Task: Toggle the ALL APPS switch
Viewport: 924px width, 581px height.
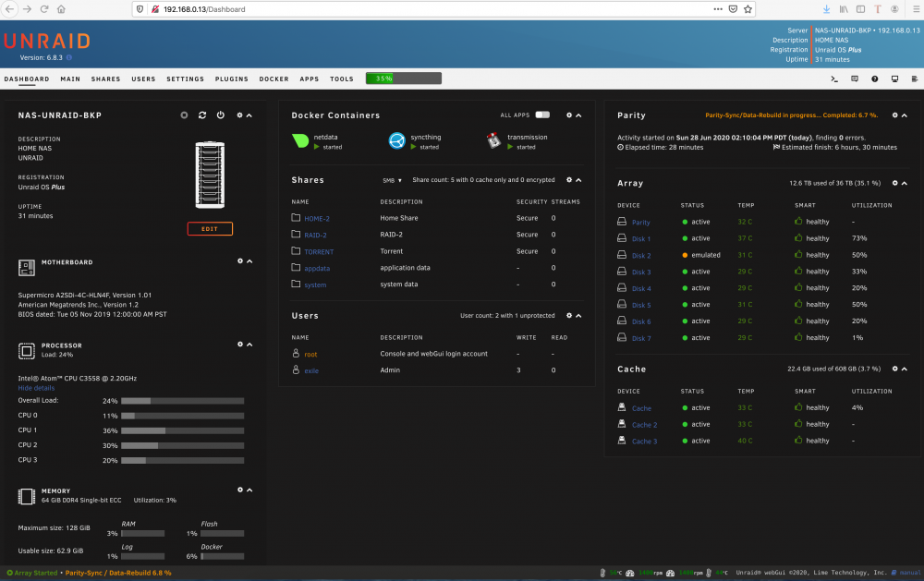Action: click(542, 115)
